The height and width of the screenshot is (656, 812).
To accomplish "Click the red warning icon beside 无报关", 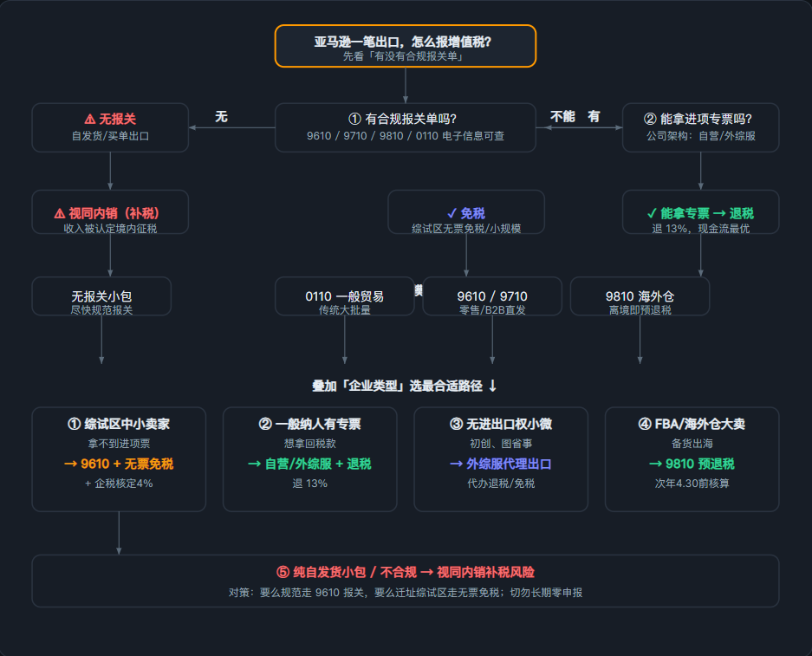I will 90,119.
